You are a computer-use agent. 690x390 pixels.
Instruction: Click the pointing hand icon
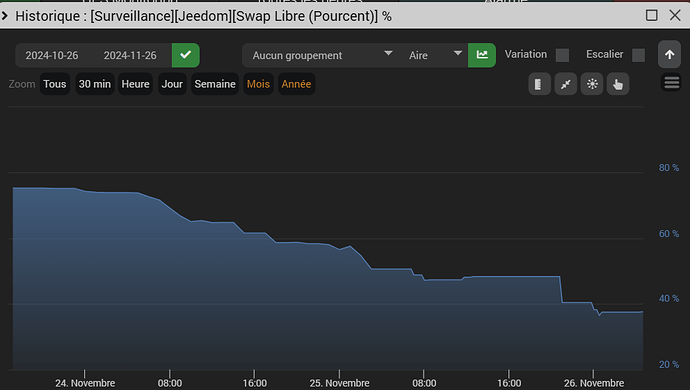pos(618,84)
